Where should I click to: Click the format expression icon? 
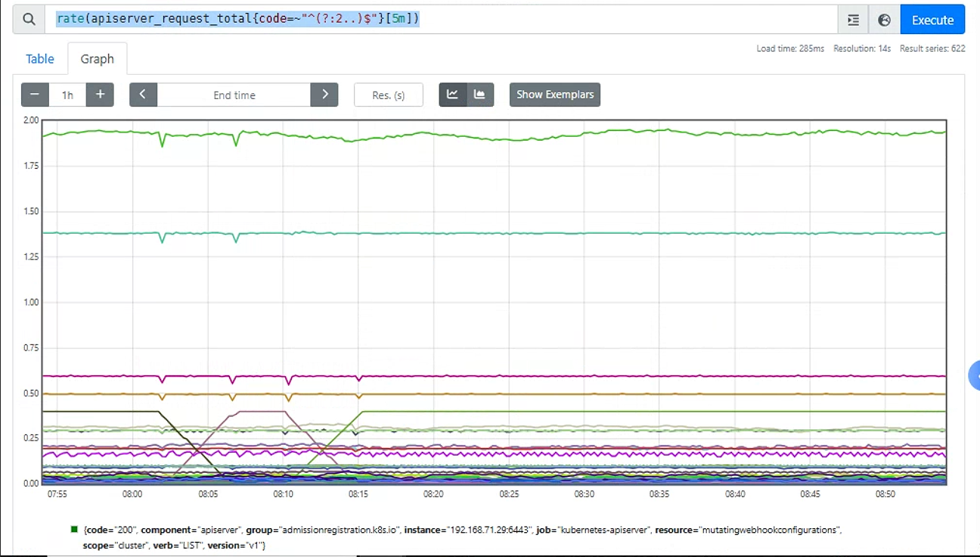pyautogui.click(x=854, y=20)
